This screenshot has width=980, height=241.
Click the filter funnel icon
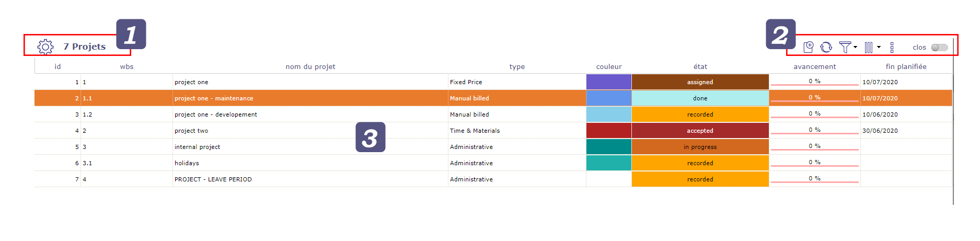coord(845,47)
